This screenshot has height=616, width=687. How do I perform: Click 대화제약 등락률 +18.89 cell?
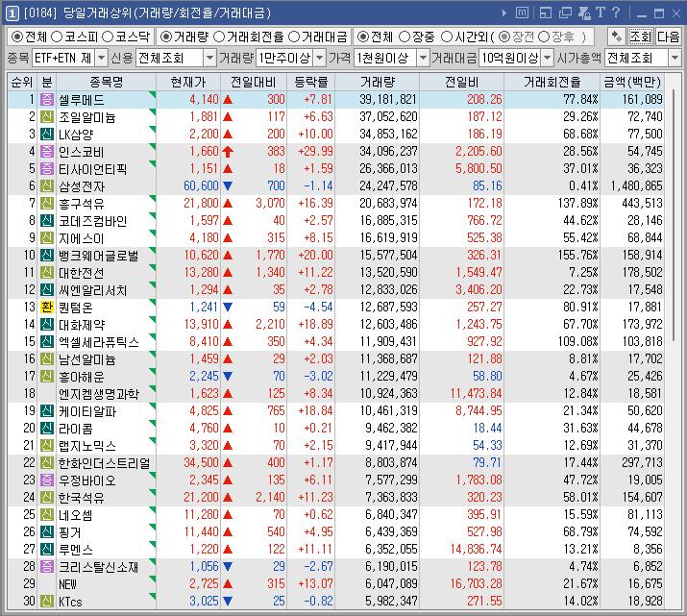pos(310,324)
